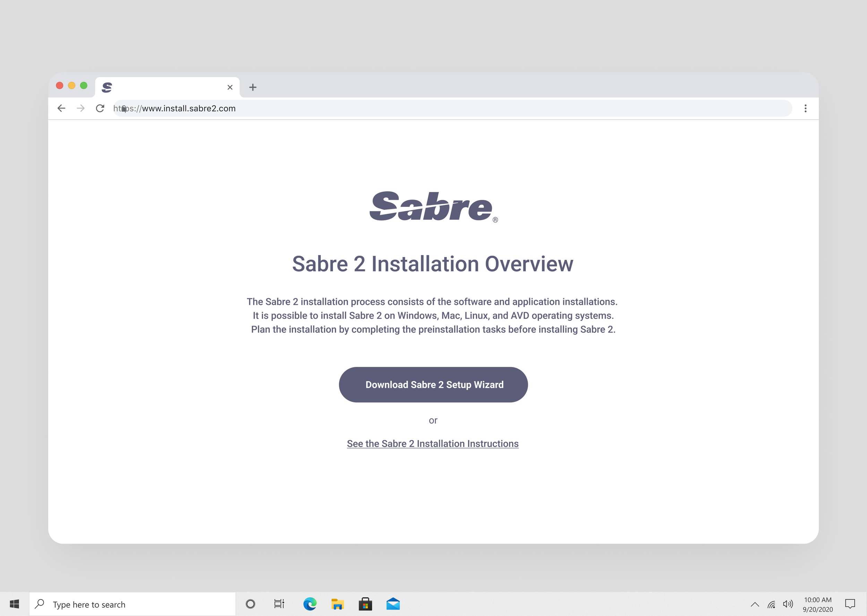Close the Sabre browser tab
The height and width of the screenshot is (616, 867).
(x=230, y=87)
